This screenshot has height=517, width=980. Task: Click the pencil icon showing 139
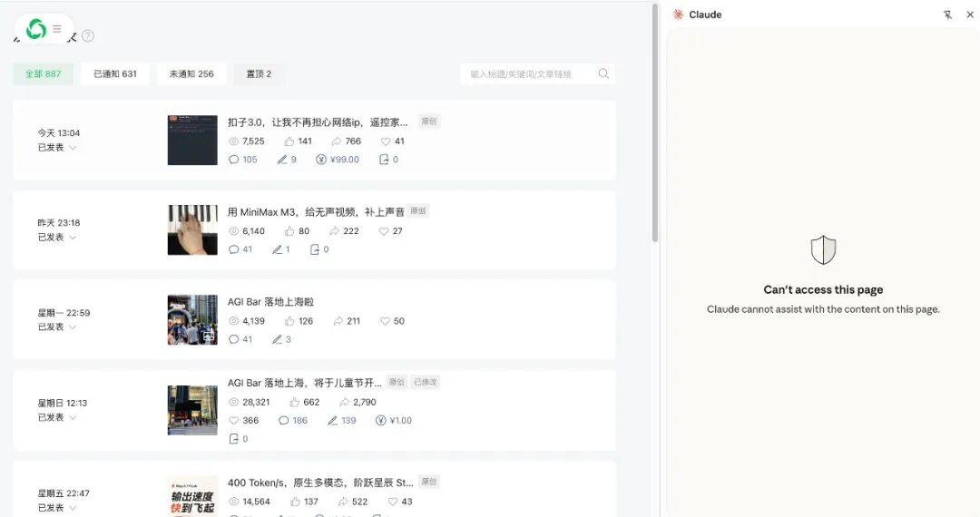[x=332, y=420]
